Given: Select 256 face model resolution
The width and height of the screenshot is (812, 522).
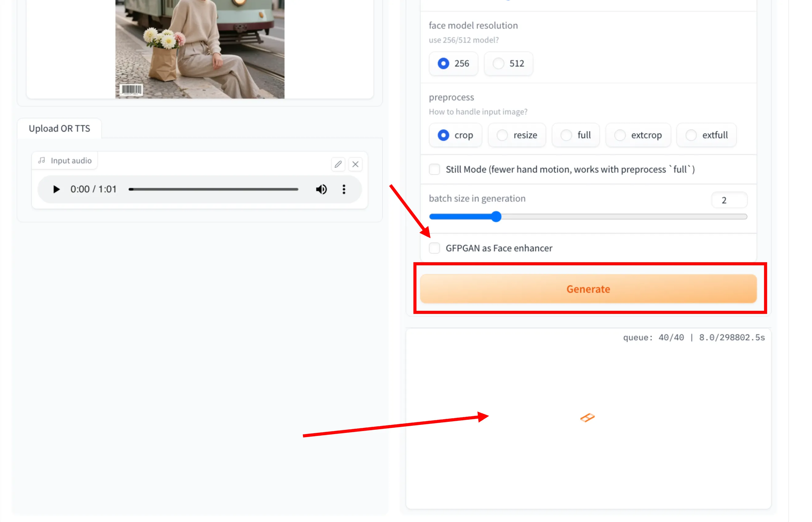Looking at the screenshot, I should [x=443, y=64].
